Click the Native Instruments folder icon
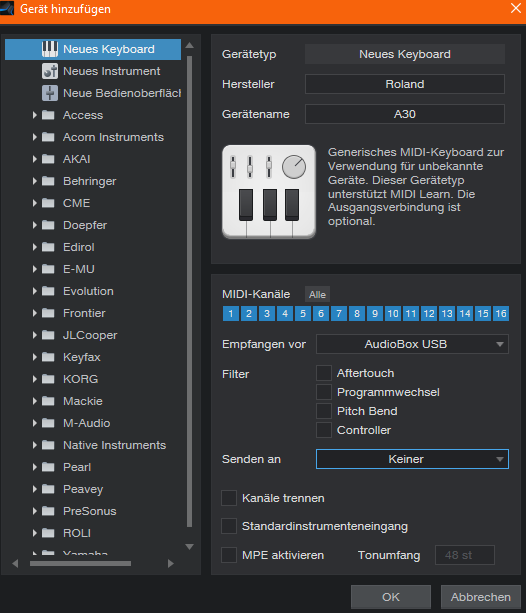 point(48,445)
